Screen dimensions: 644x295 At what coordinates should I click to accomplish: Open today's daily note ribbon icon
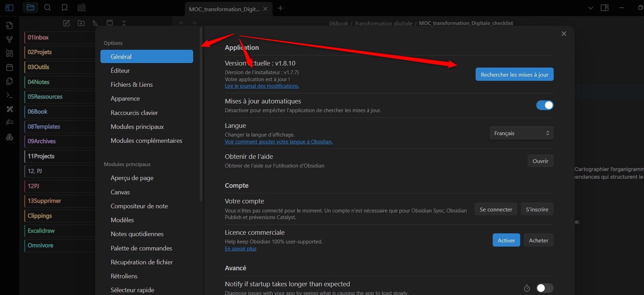coord(9,67)
